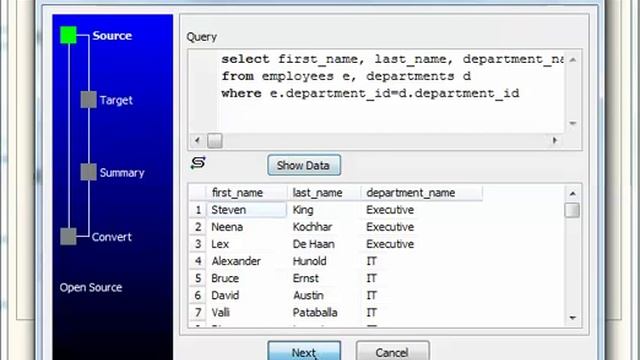Viewport: 640px width, 360px height.
Task: Go to the Convert wizard step label
Action: [111, 237]
